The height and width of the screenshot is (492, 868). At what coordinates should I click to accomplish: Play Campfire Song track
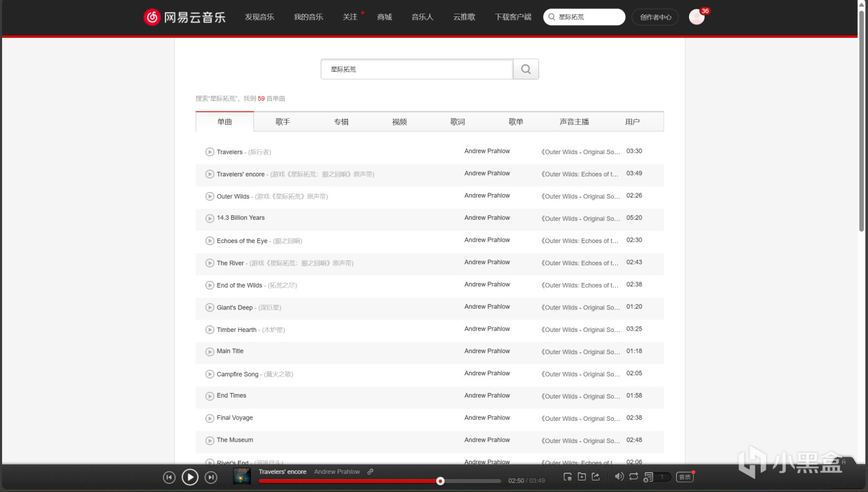[210, 374]
